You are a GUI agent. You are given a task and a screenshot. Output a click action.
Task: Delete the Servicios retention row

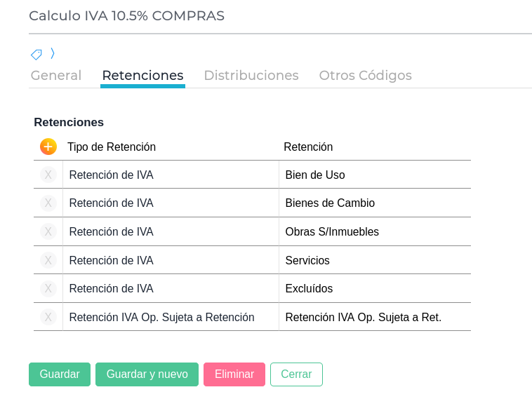(48, 260)
